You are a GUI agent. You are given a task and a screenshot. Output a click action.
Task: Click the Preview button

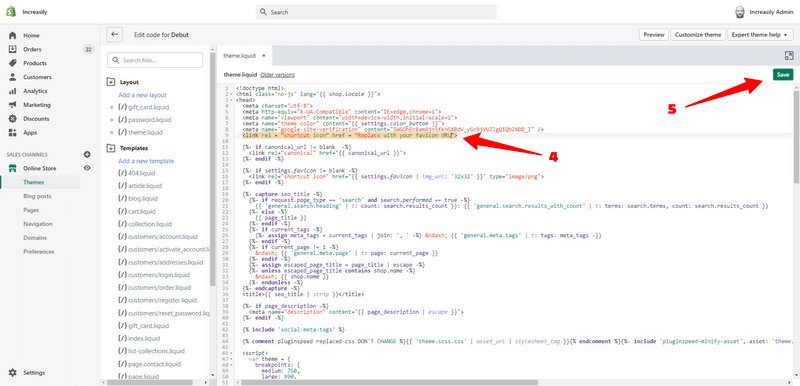pos(654,35)
